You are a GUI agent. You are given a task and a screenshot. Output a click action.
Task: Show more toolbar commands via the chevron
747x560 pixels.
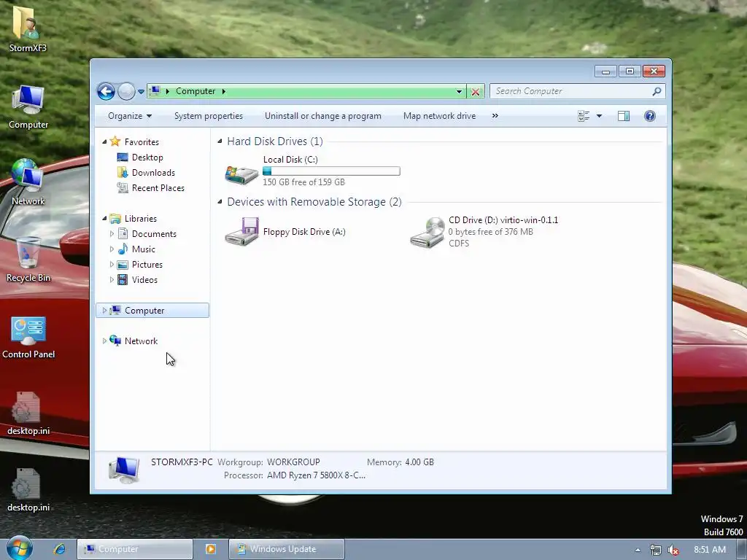tap(495, 116)
